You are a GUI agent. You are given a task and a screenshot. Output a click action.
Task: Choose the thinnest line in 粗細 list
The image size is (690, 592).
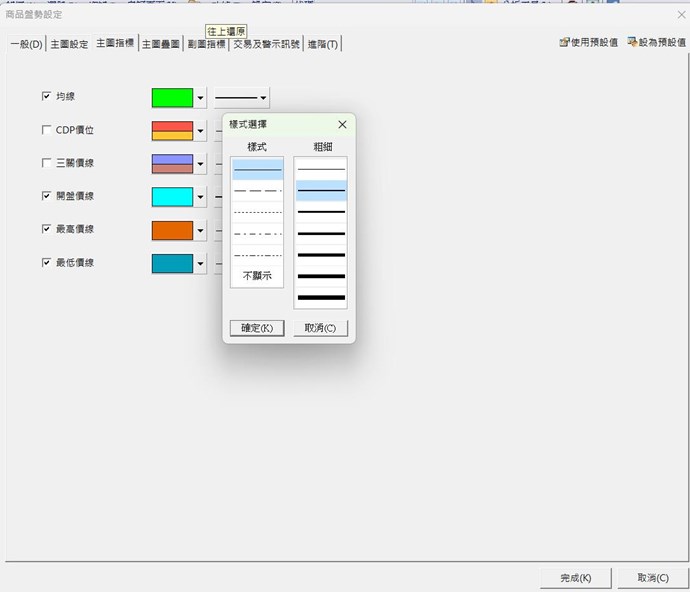320,169
